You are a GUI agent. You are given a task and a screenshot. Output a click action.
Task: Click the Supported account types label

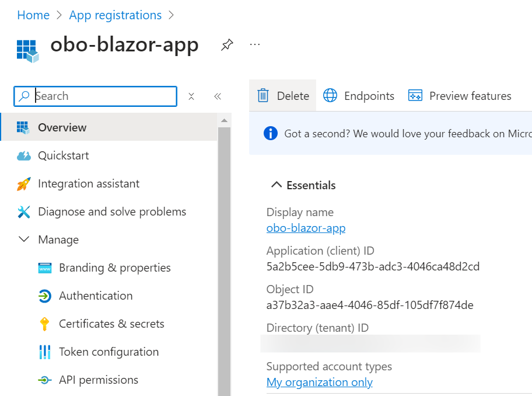point(329,366)
